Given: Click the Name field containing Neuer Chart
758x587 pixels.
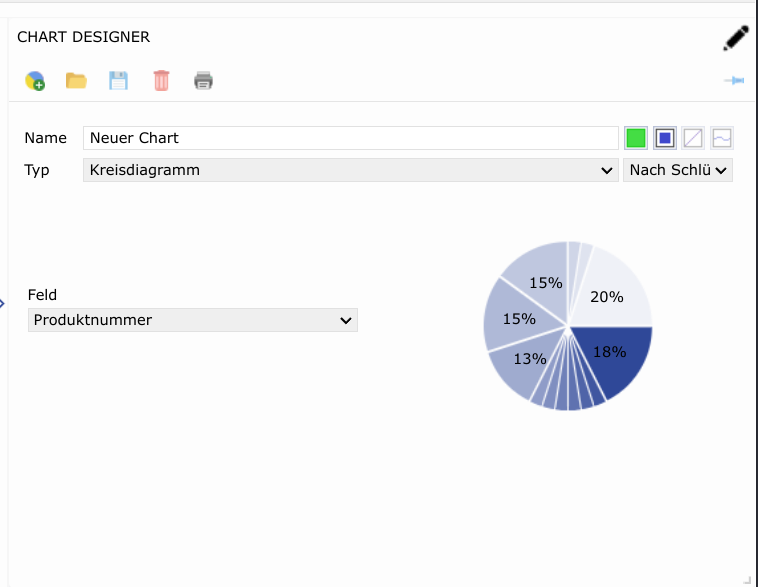Looking at the screenshot, I should pyautogui.click(x=350, y=138).
